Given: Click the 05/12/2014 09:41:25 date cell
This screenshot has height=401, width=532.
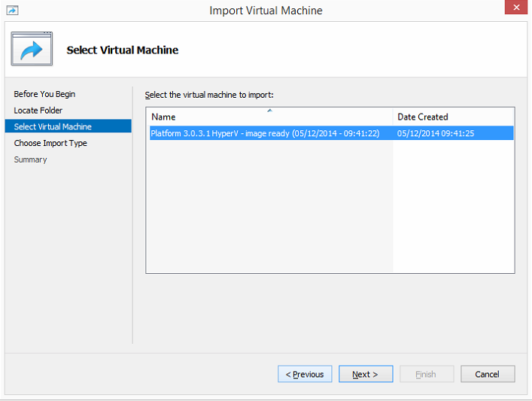Looking at the screenshot, I should pyautogui.click(x=436, y=133).
